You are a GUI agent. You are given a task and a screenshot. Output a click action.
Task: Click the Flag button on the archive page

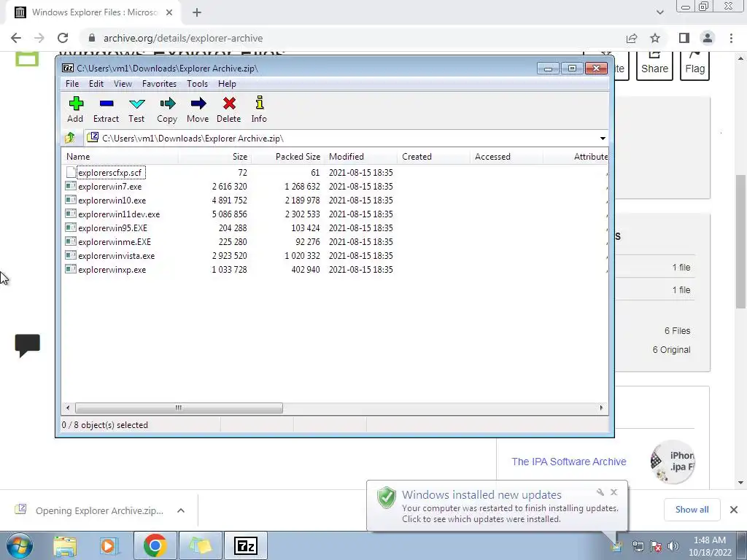click(694, 66)
